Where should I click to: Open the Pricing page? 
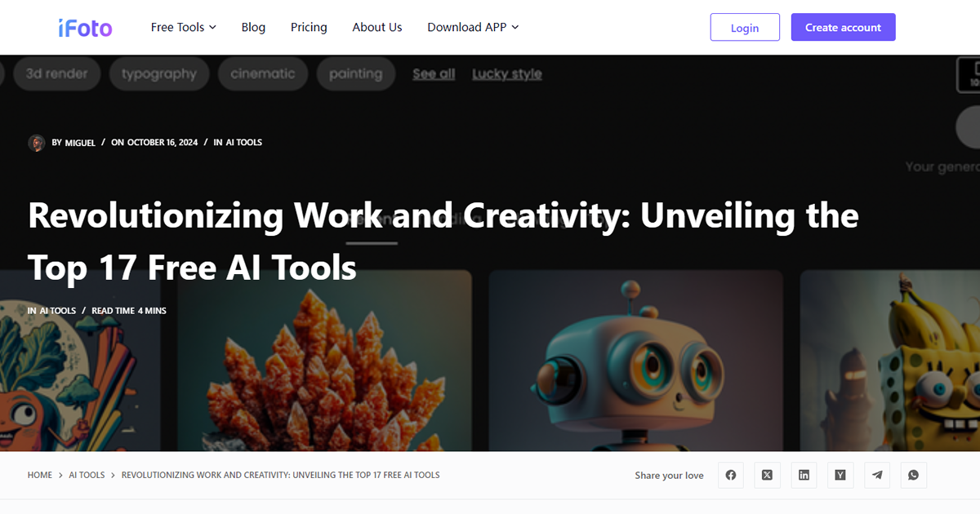coord(308,27)
